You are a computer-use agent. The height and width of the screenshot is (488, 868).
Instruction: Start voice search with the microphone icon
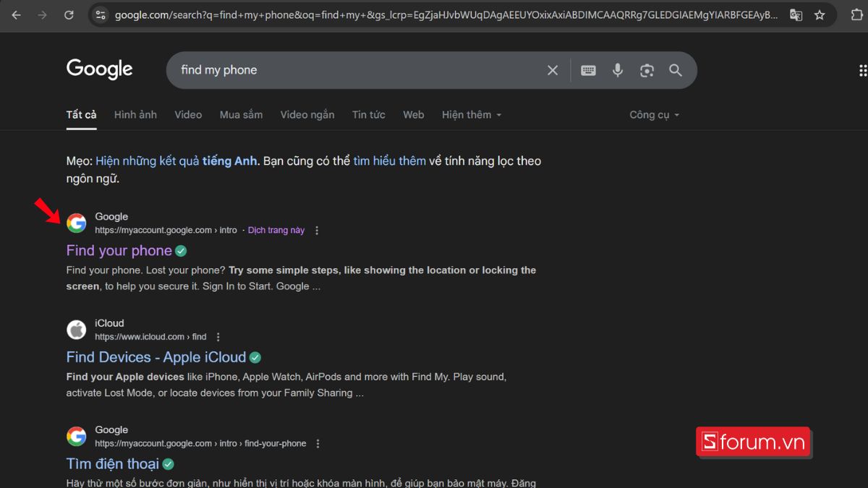618,70
